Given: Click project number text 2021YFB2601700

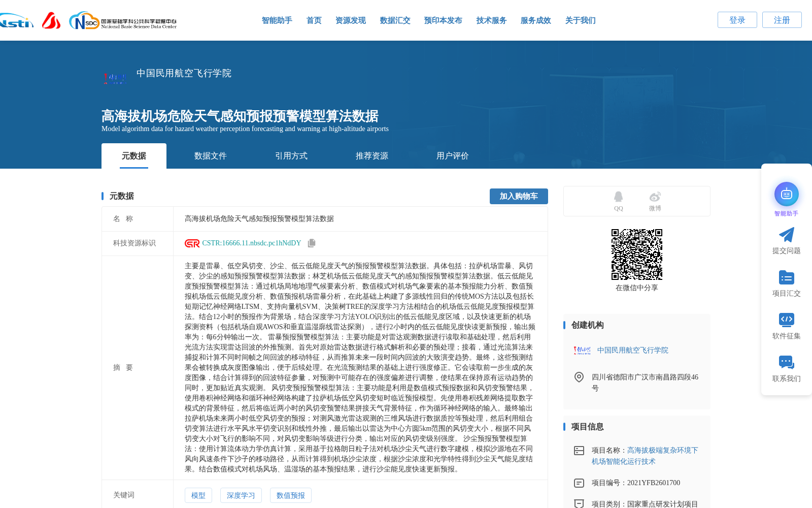Looking at the screenshot, I should coord(654,483).
